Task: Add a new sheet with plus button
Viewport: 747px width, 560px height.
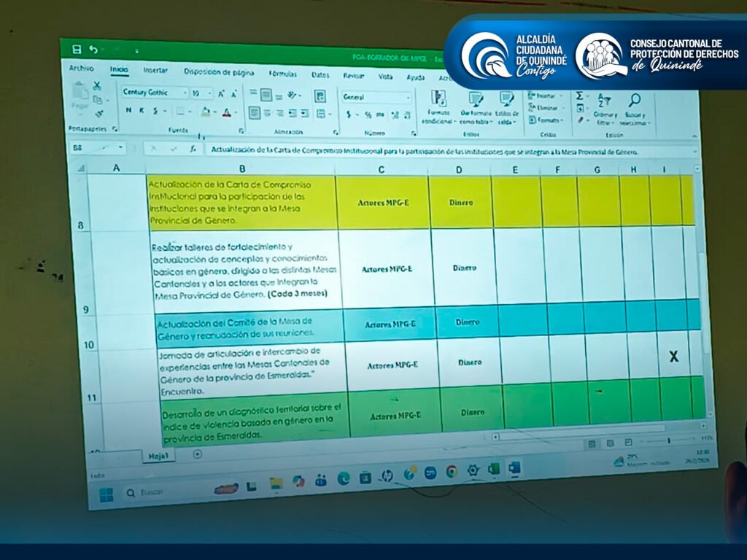Action: point(197,454)
